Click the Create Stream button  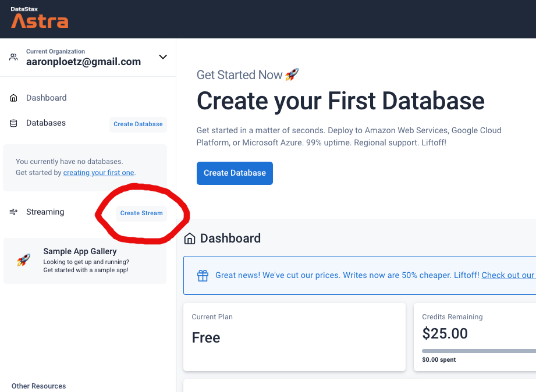coord(141,213)
